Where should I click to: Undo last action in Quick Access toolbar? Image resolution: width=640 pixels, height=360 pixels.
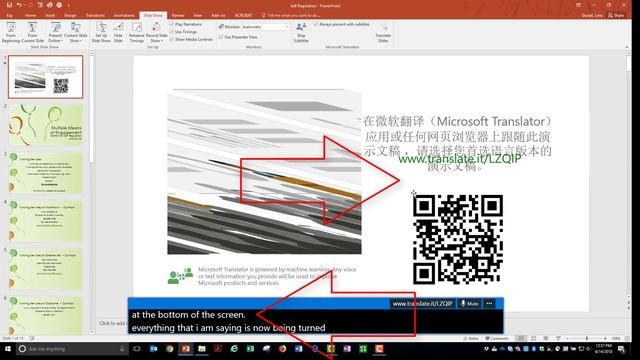pos(19,5)
